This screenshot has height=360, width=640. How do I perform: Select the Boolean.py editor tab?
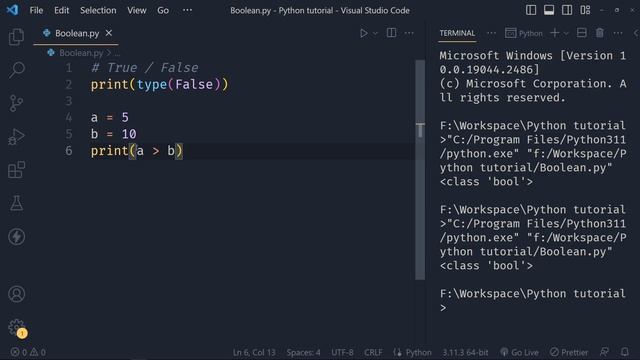[76, 33]
